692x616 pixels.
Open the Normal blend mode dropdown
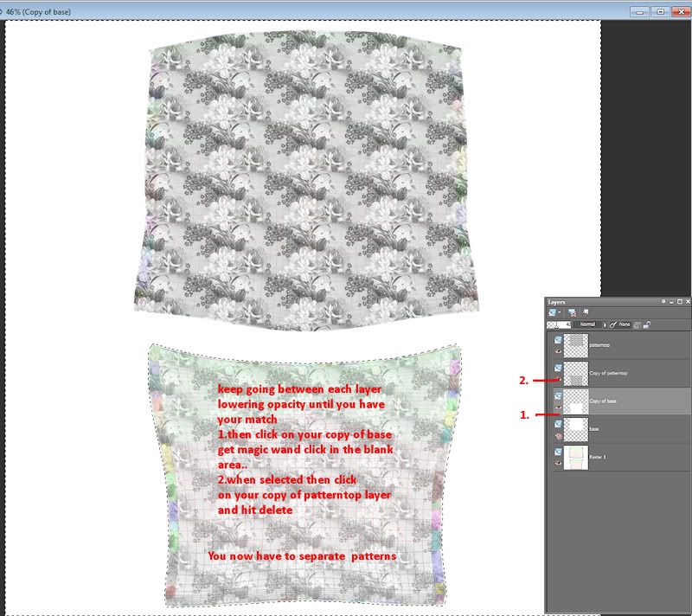pyautogui.click(x=588, y=324)
